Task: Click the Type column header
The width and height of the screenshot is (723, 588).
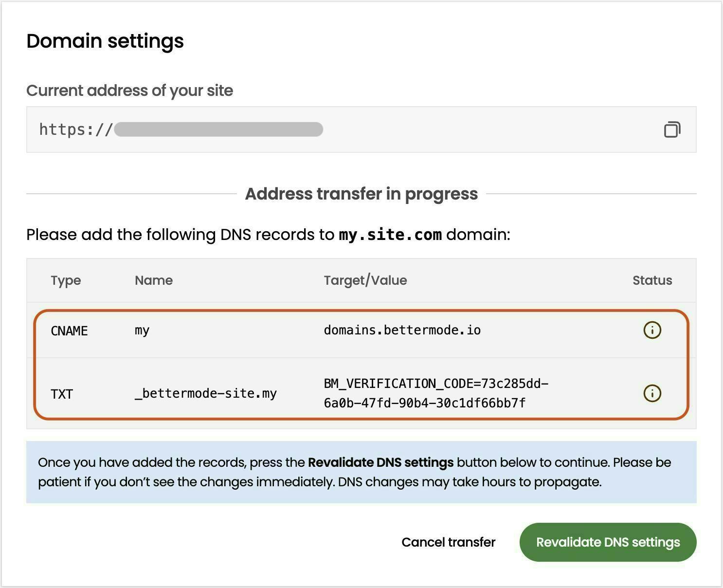Action: click(x=66, y=280)
